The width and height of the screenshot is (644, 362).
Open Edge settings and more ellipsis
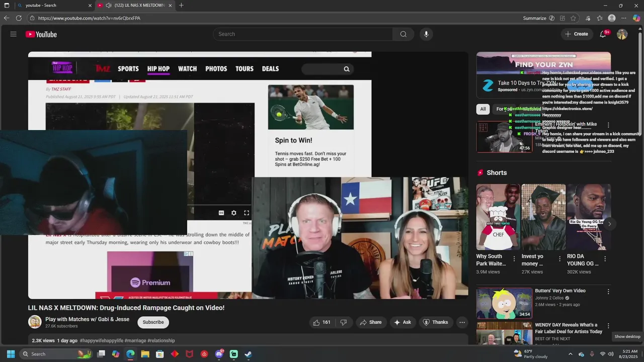624,18
